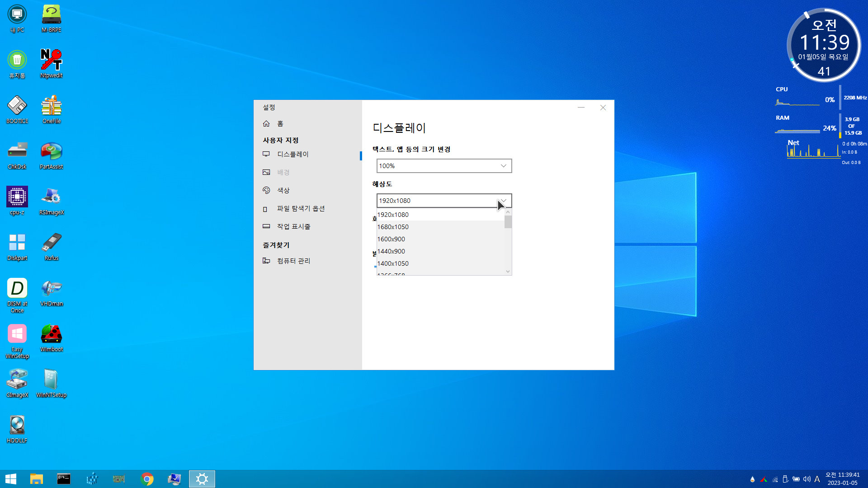
Task: Launch Chrome from the taskbar
Action: (147, 479)
